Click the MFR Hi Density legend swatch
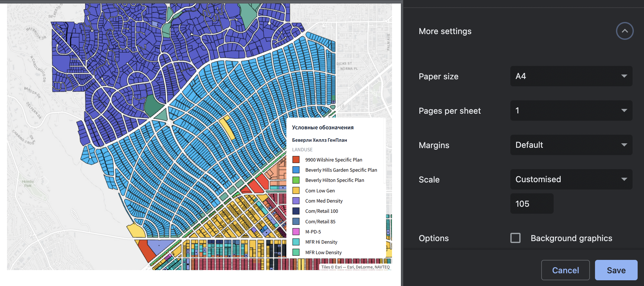The width and height of the screenshot is (644, 286). pos(296,242)
